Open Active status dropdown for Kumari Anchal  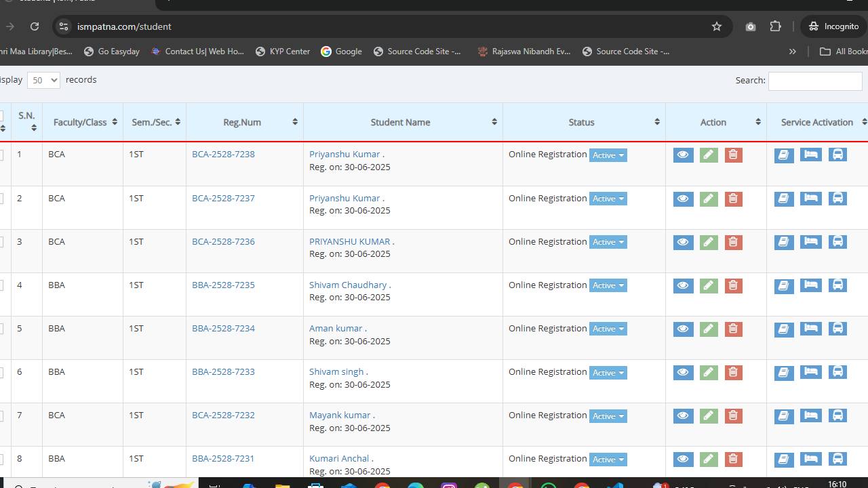point(608,460)
